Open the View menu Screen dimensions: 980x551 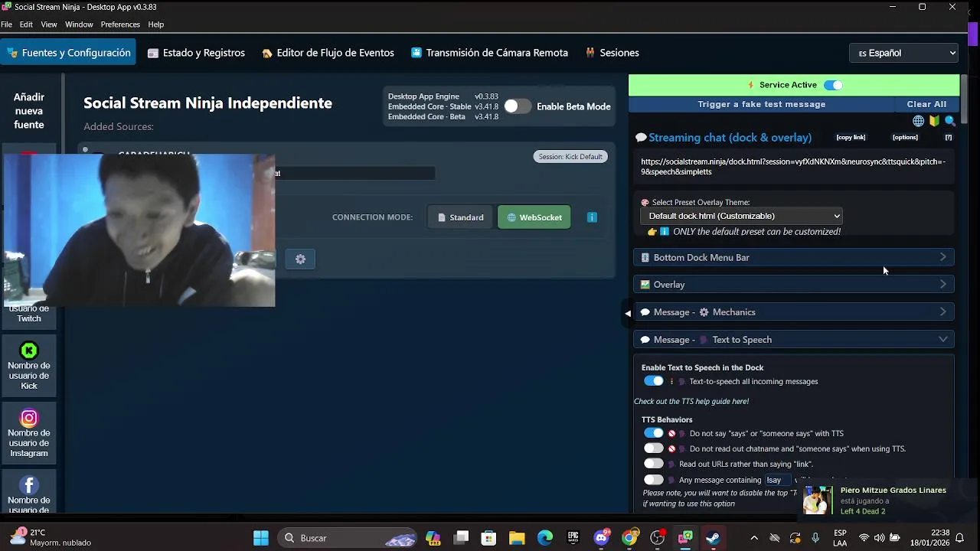[49, 24]
